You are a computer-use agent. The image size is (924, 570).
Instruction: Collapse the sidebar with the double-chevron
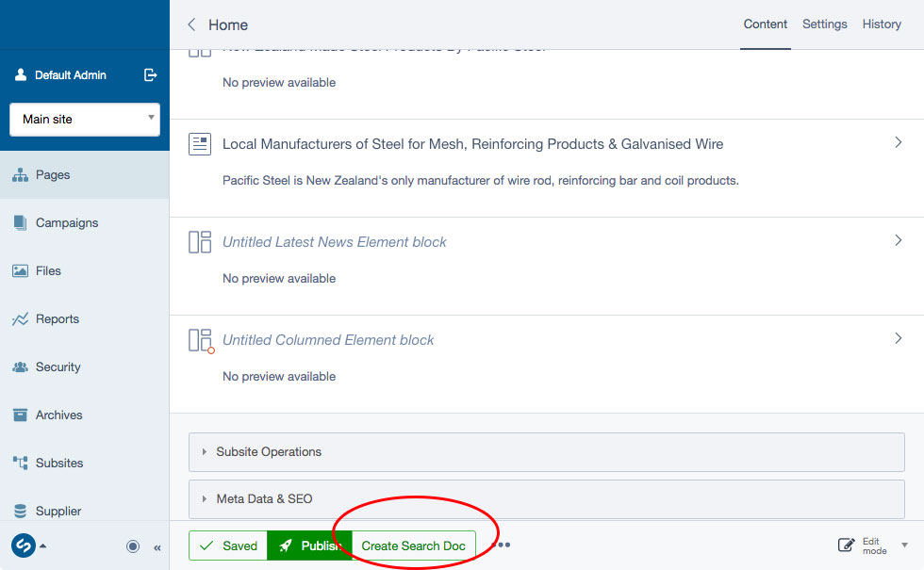(x=157, y=547)
